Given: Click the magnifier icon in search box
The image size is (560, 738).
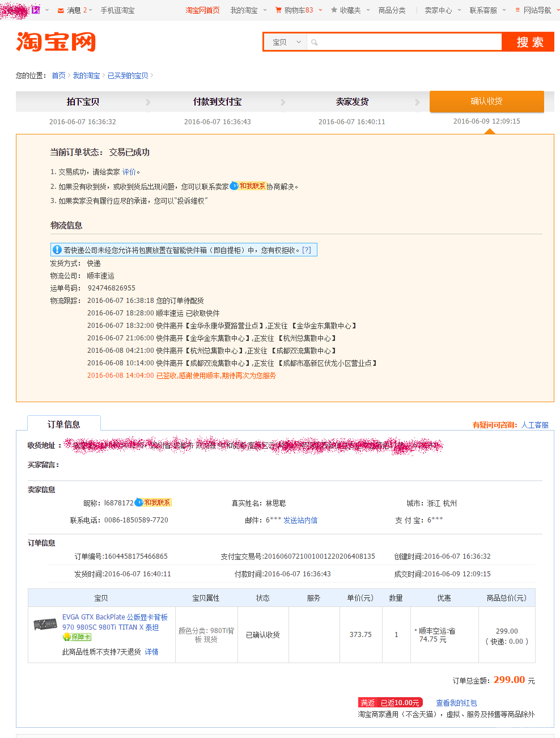Looking at the screenshot, I should (x=315, y=42).
